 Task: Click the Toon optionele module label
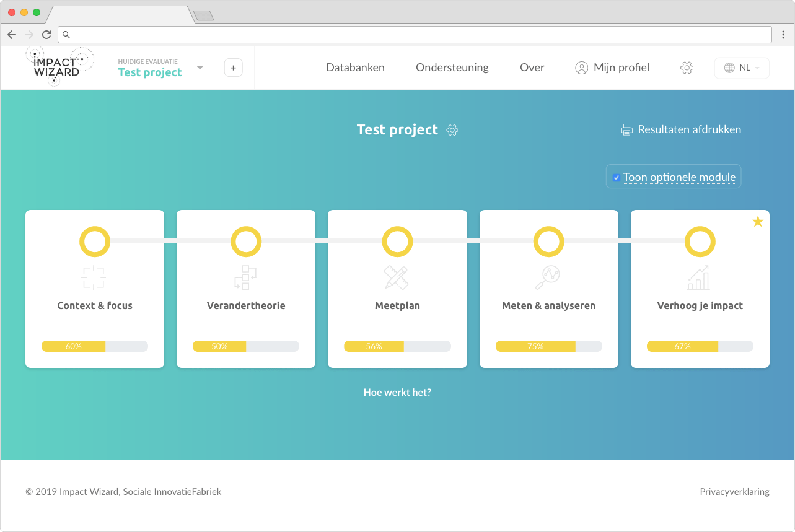pos(679,177)
